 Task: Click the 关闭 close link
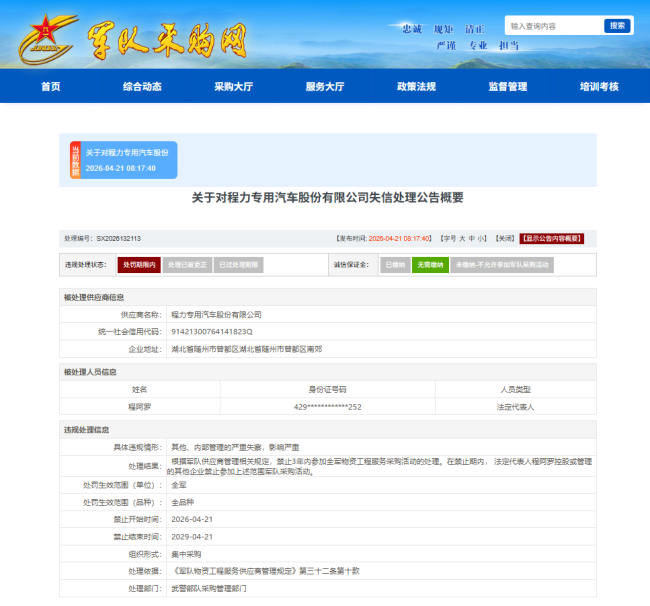click(505, 239)
